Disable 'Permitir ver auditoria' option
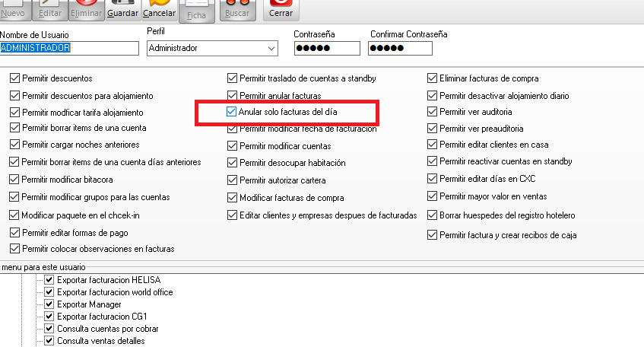 click(x=433, y=112)
